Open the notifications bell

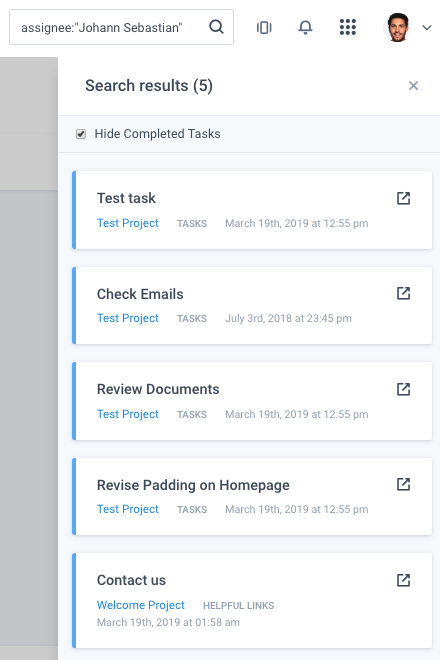coord(305,27)
